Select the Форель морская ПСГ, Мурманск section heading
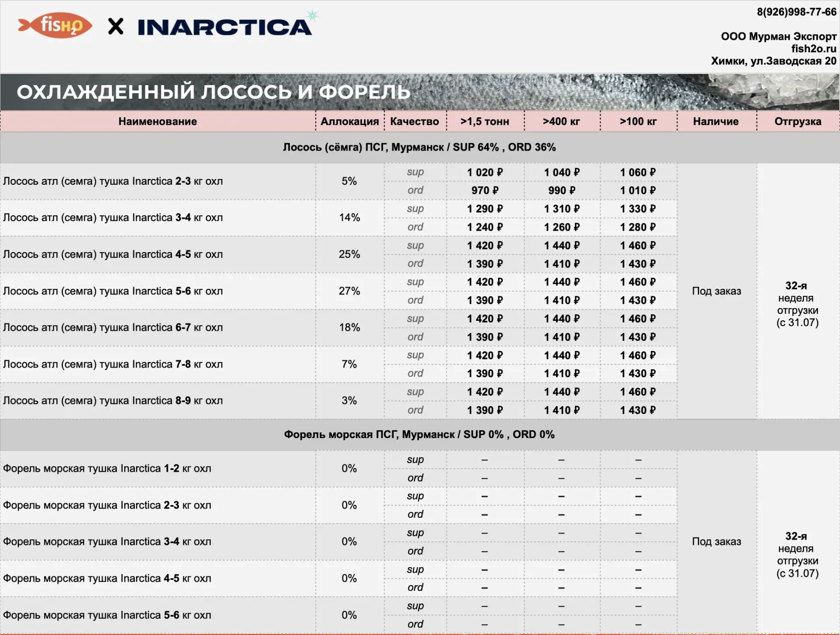 (x=419, y=435)
